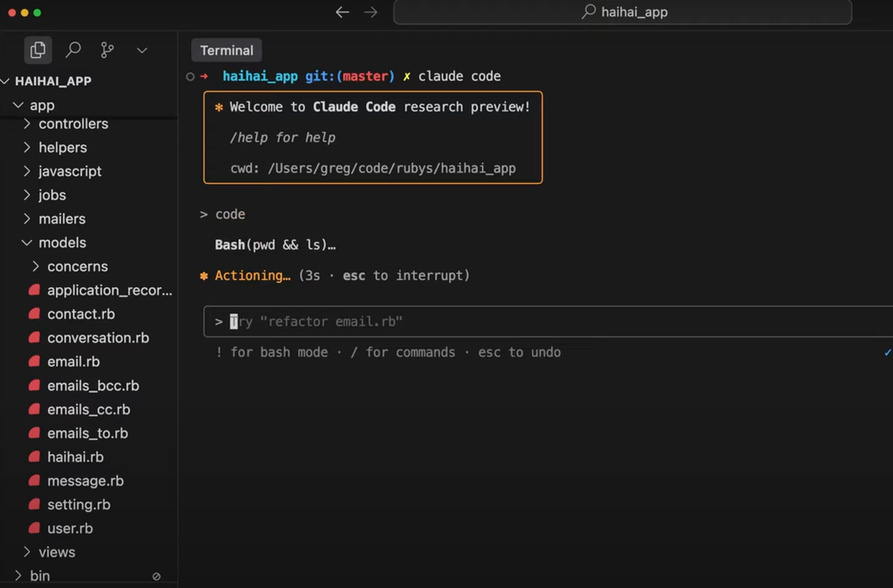Open the Explorer view in the activity bar
Screen dimensions: 893x588
pyautogui.click(x=38, y=49)
